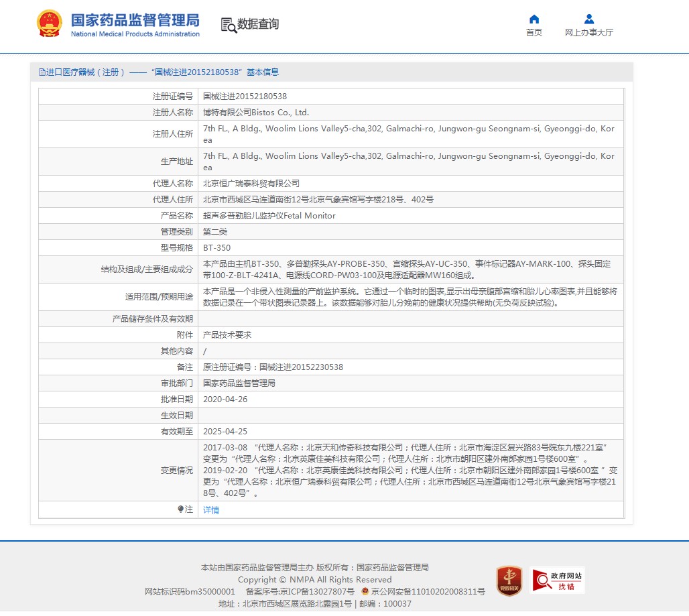
Task: Click the bullet icon beside 注
Action: [180, 509]
